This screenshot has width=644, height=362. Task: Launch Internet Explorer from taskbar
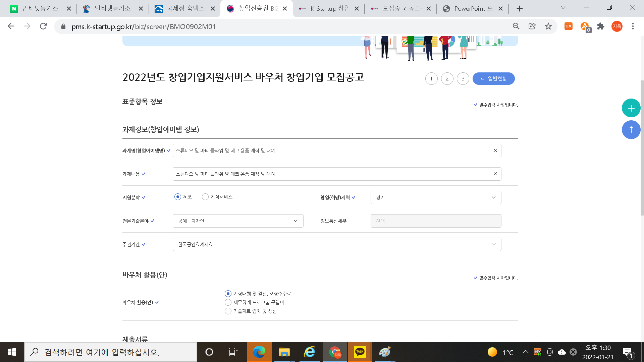pyautogui.click(x=309, y=352)
